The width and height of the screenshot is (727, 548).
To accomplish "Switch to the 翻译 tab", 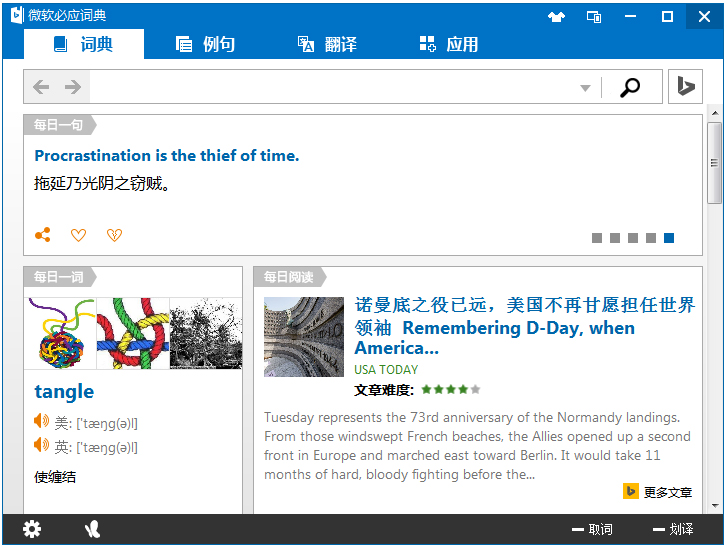I will [327, 44].
